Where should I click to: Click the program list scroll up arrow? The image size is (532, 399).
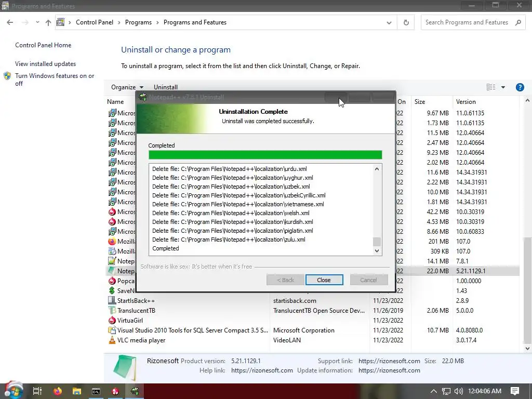click(527, 101)
